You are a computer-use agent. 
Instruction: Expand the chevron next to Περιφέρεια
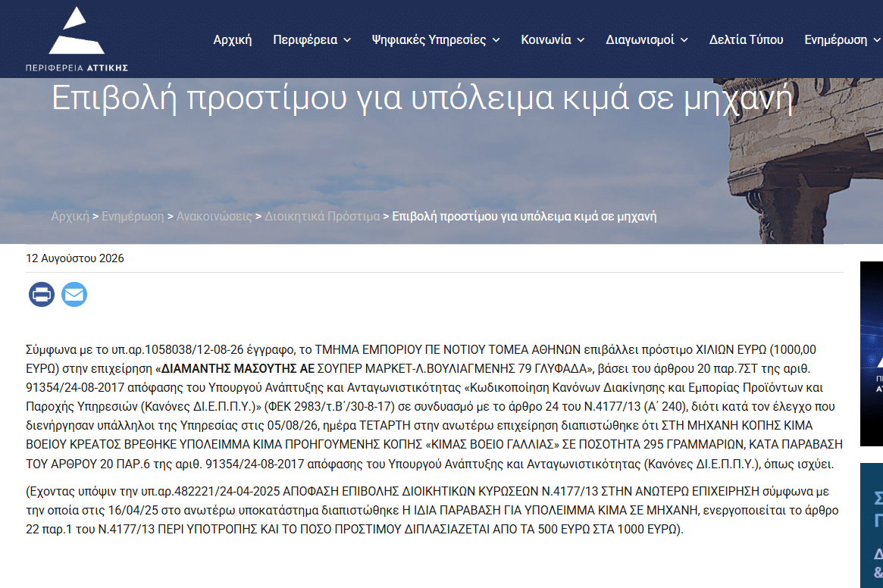pyautogui.click(x=347, y=40)
